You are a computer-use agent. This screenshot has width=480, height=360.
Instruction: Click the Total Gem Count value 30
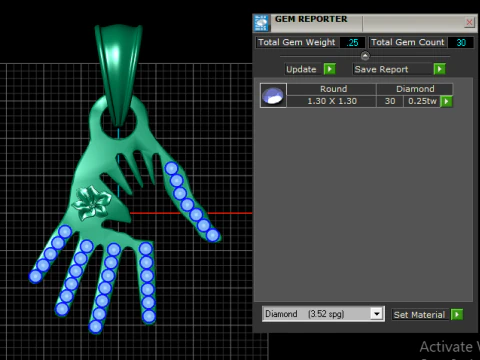[x=461, y=43]
